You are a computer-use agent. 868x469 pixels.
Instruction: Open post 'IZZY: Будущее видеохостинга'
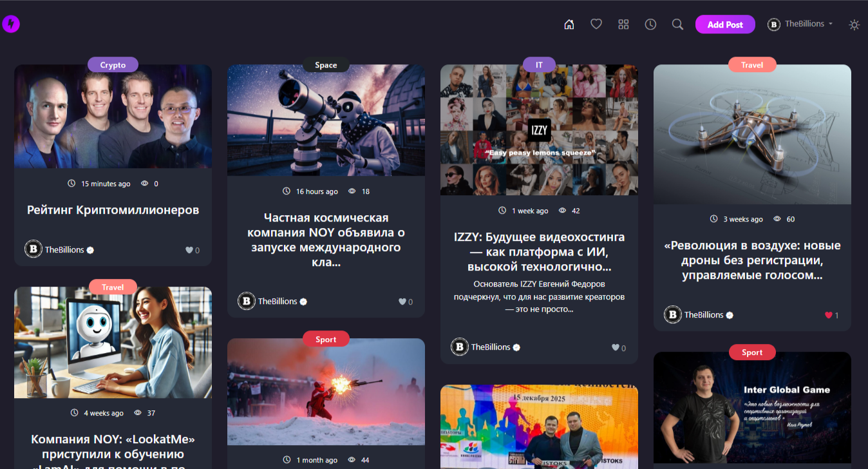[539, 252]
